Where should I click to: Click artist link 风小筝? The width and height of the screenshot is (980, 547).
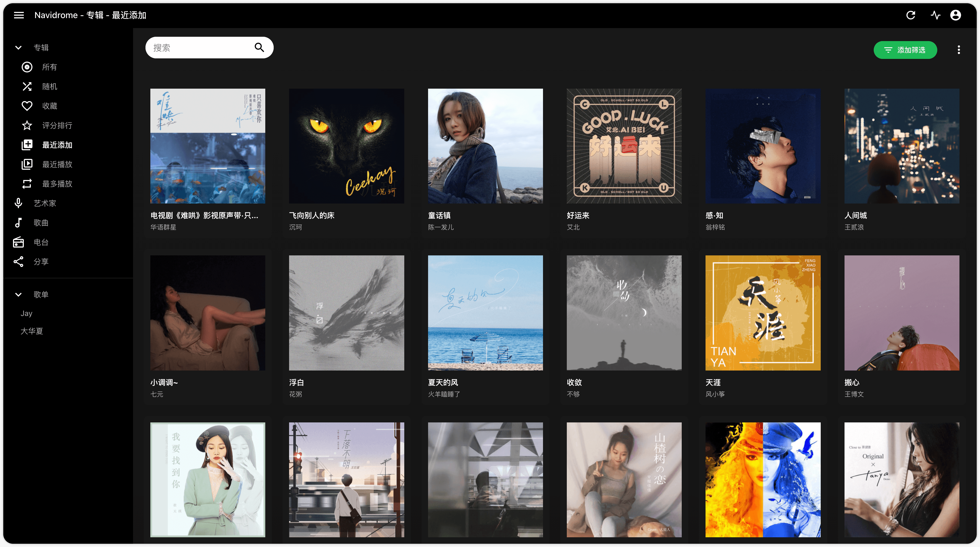click(x=715, y=394)
